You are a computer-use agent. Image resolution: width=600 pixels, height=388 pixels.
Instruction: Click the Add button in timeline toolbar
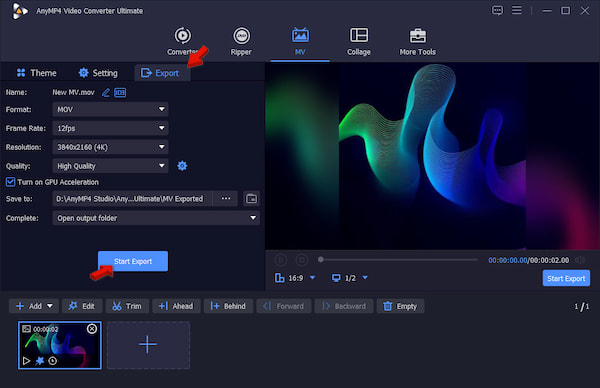point(29,306)
